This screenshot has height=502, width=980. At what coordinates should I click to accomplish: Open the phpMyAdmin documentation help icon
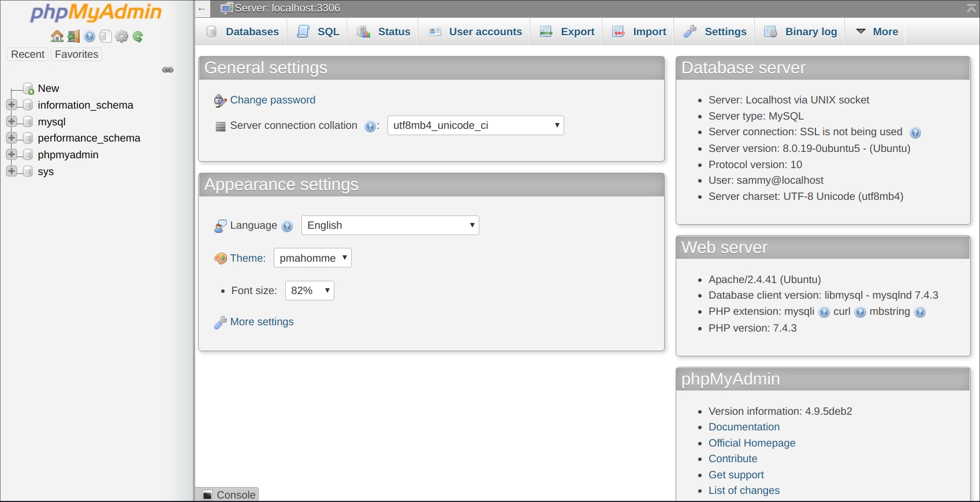click(x=90, y=36)
